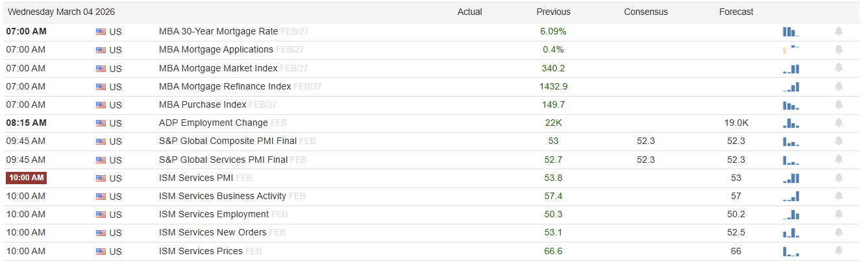Click the Forecast column header

(x=736, y=12)
